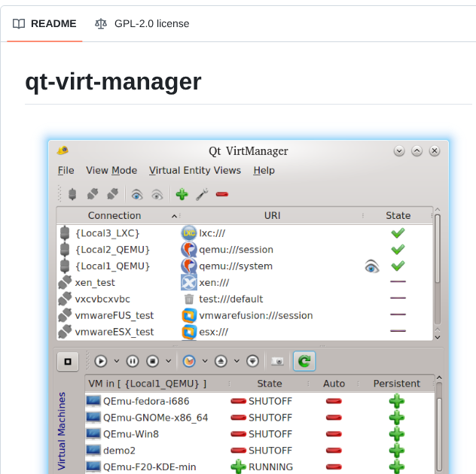Click the wrench edit connection icon

pos(202,194)
